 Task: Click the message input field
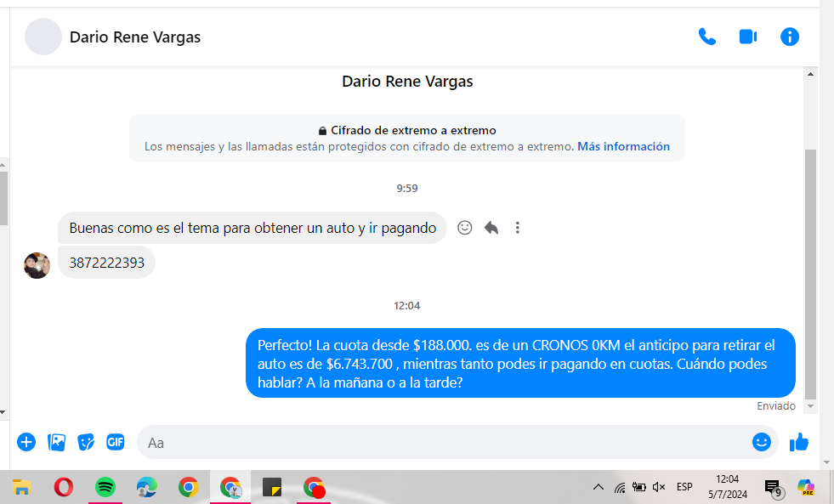click(x=442, y=442)
